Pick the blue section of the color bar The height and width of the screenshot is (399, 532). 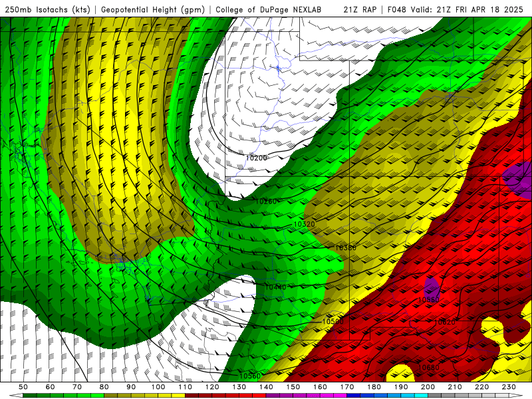pyautogui.click(x=388, y=396)
